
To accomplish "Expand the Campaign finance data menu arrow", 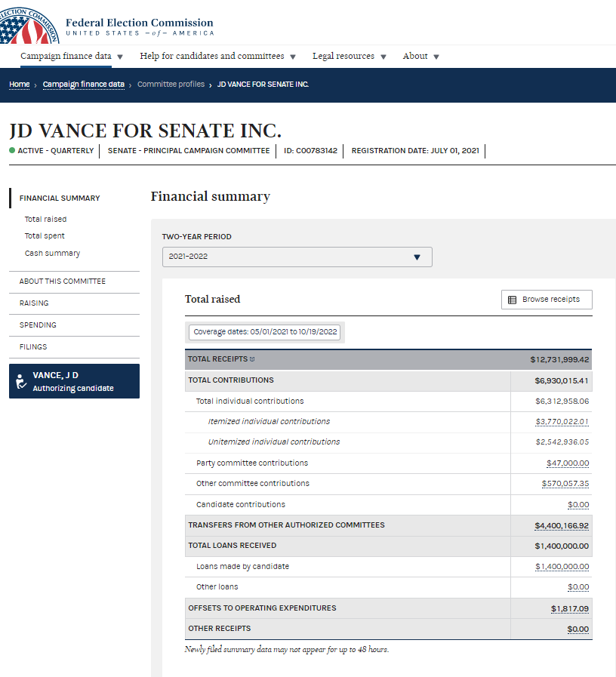I will coord(120,57).
